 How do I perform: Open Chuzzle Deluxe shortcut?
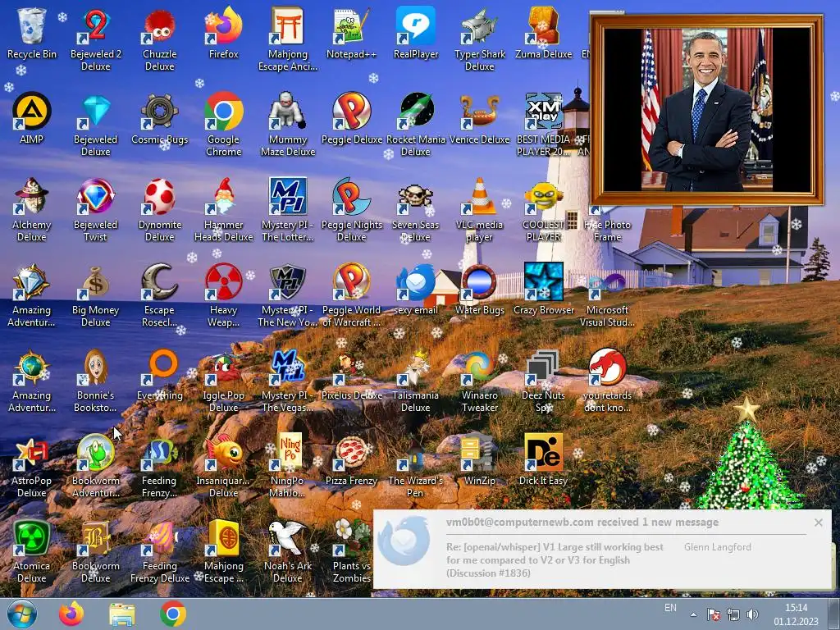[160, 39]
